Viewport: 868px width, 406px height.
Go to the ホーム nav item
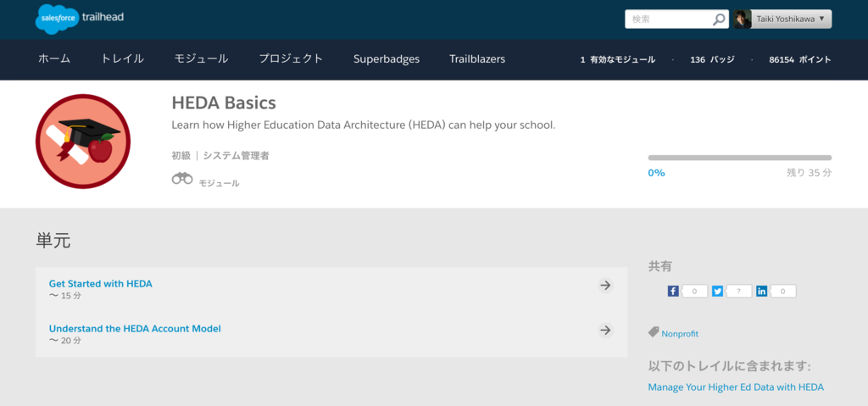coord(54,58)
